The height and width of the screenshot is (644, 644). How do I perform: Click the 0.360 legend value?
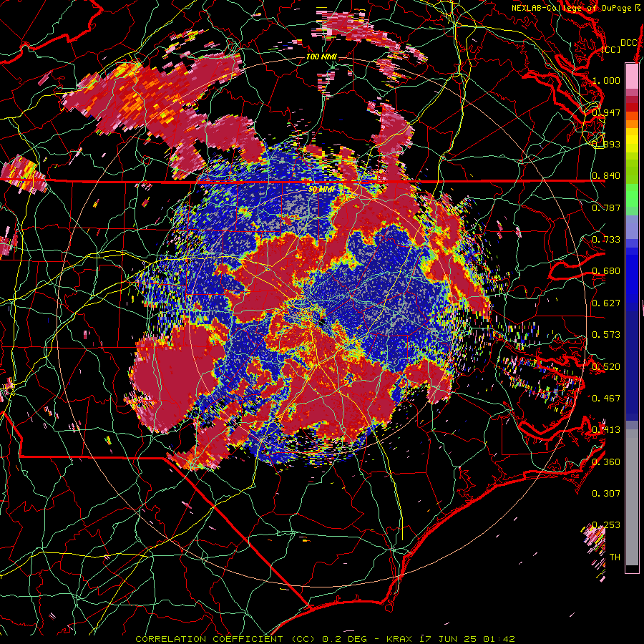(606, 462)
